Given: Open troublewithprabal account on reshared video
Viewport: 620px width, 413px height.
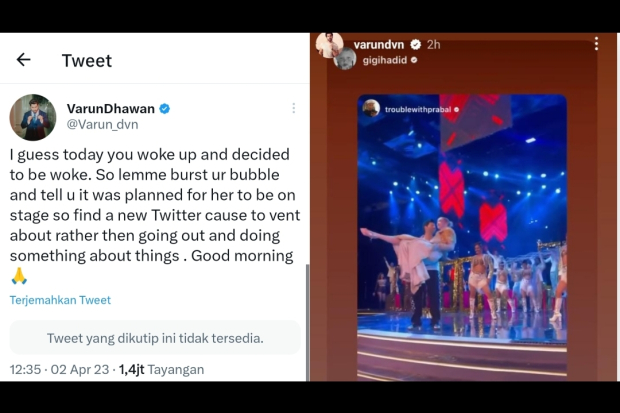Looking at the screenshot, I should point(418,110).
